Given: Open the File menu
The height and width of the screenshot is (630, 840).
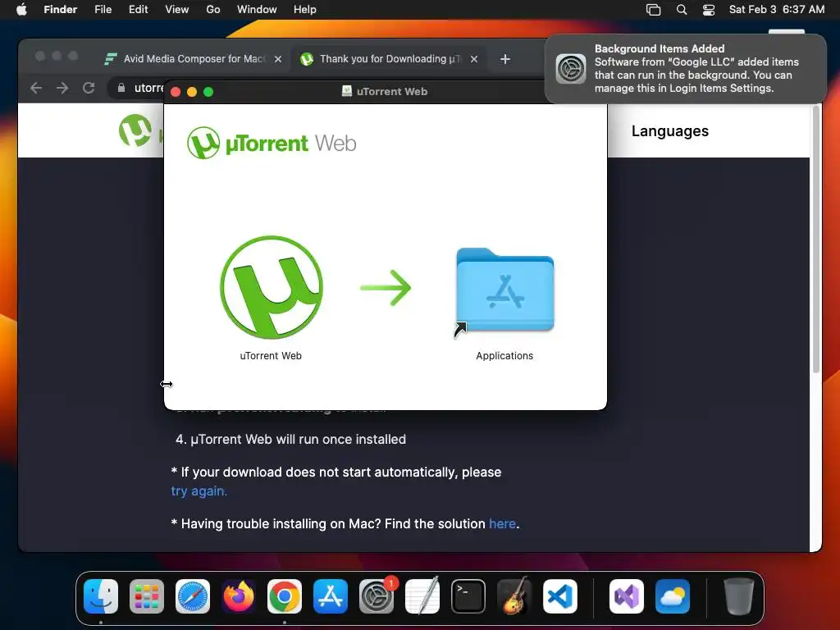Looking at the screenshot, I should tap(103, 9).
